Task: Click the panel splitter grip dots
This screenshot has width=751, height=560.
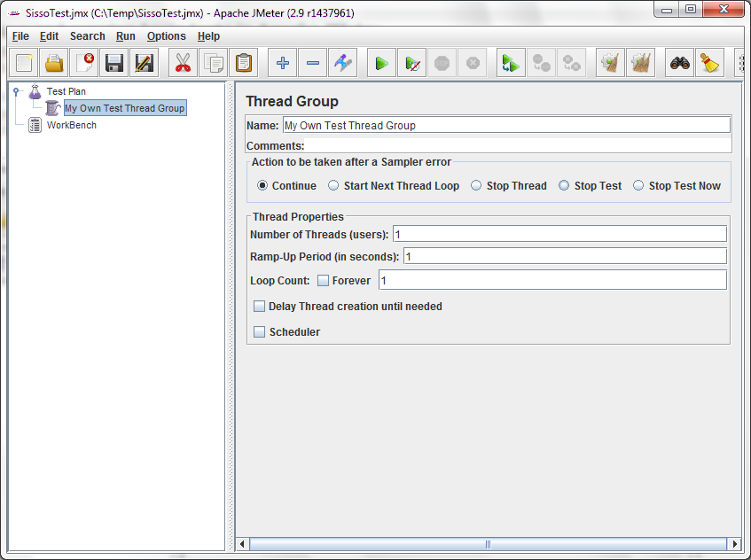Action: point(231,316)
